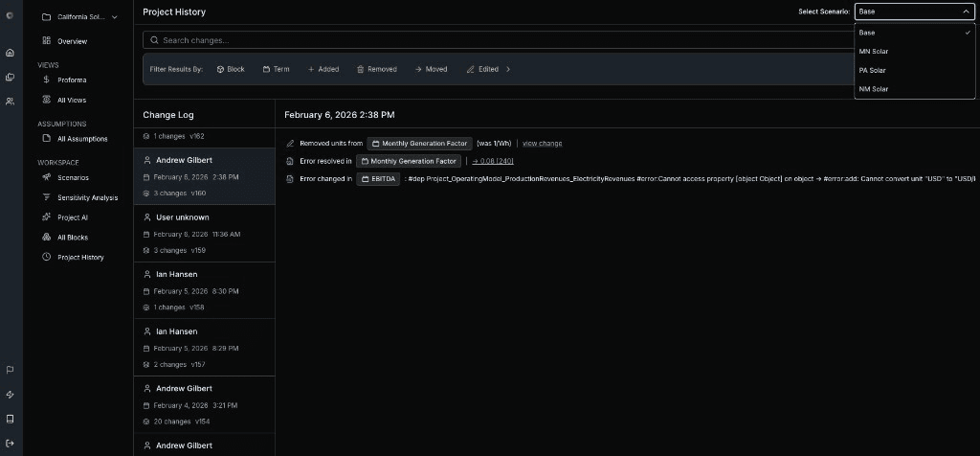980x456 pixels.
Task: Choose the NM Solar scenario
Action: click(x=914, y=89)
